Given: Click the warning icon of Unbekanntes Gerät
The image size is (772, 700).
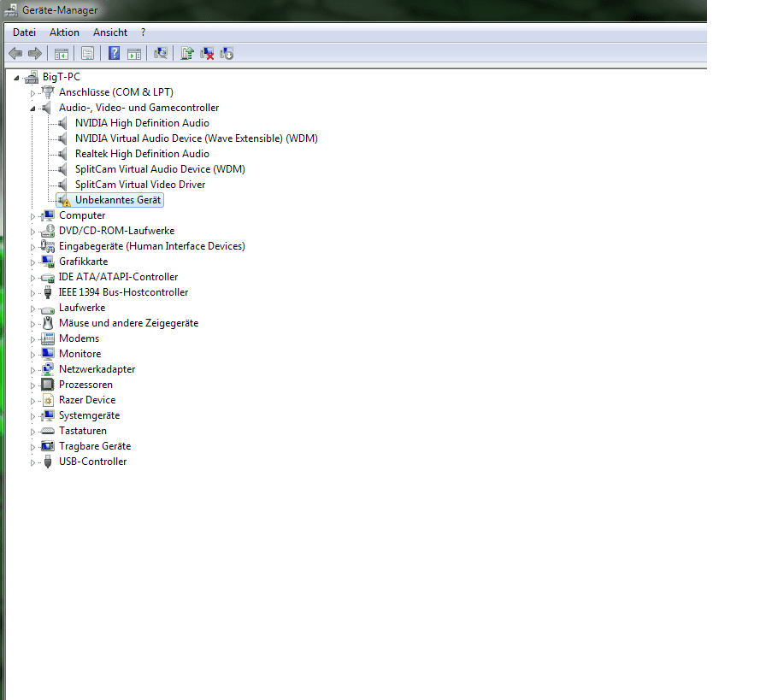Looking at the screenshot, I should [64, 200].
